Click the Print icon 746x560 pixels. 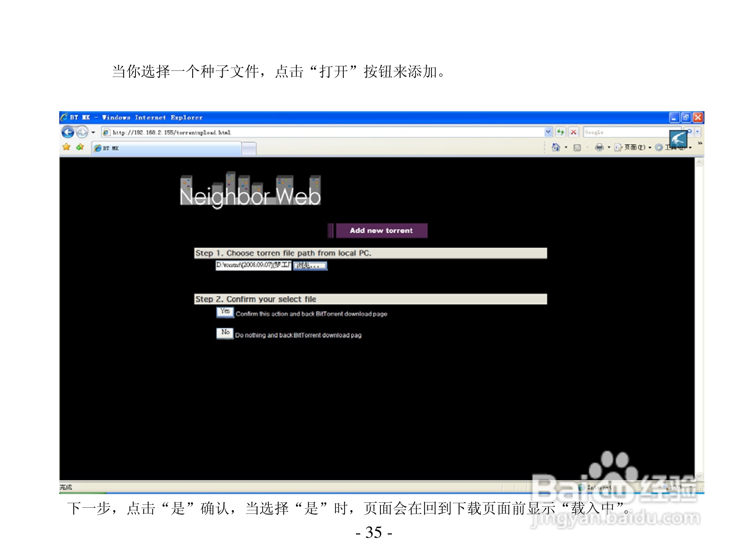tap(599, 147)
